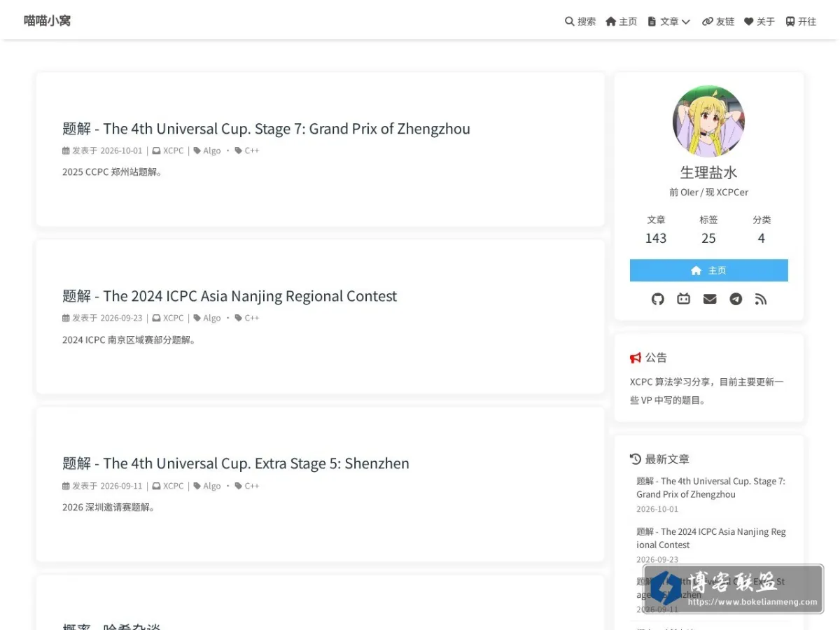Click the chain icon beside 友链

(x=708, y=22)
